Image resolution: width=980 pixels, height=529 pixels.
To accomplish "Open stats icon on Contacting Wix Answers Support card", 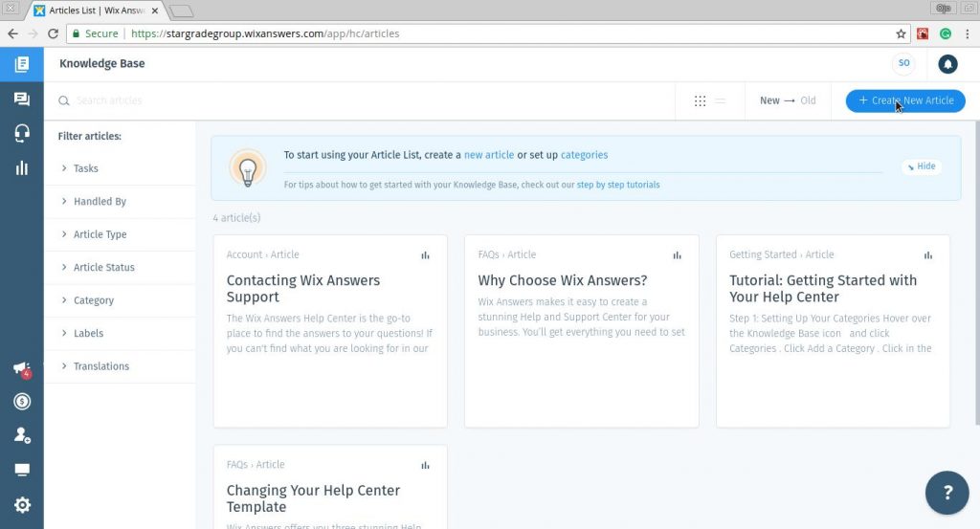I will tap(426, 255).
